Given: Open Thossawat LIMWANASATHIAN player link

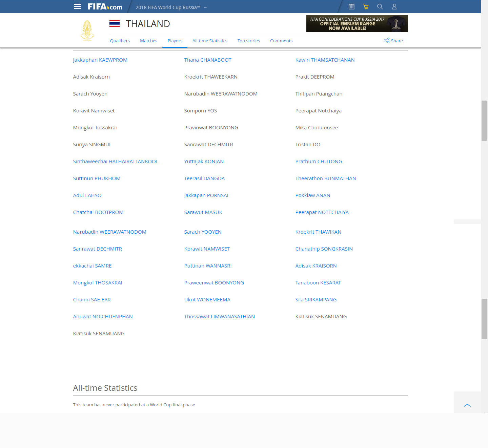Looking at the screenshot, I should tap(220, 317).
